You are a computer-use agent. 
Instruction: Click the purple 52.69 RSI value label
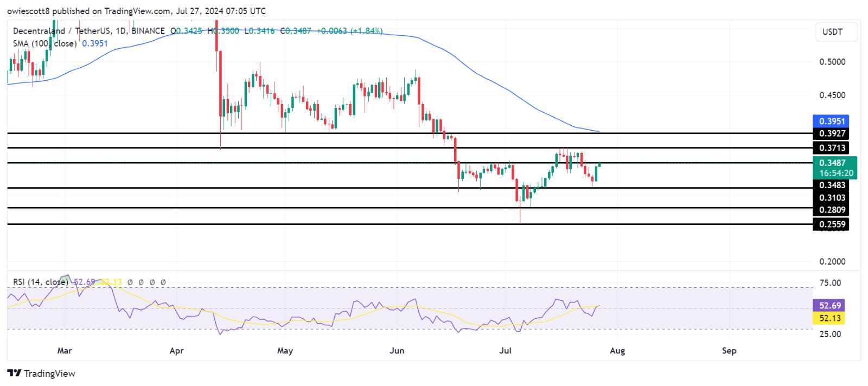point(829,306)
